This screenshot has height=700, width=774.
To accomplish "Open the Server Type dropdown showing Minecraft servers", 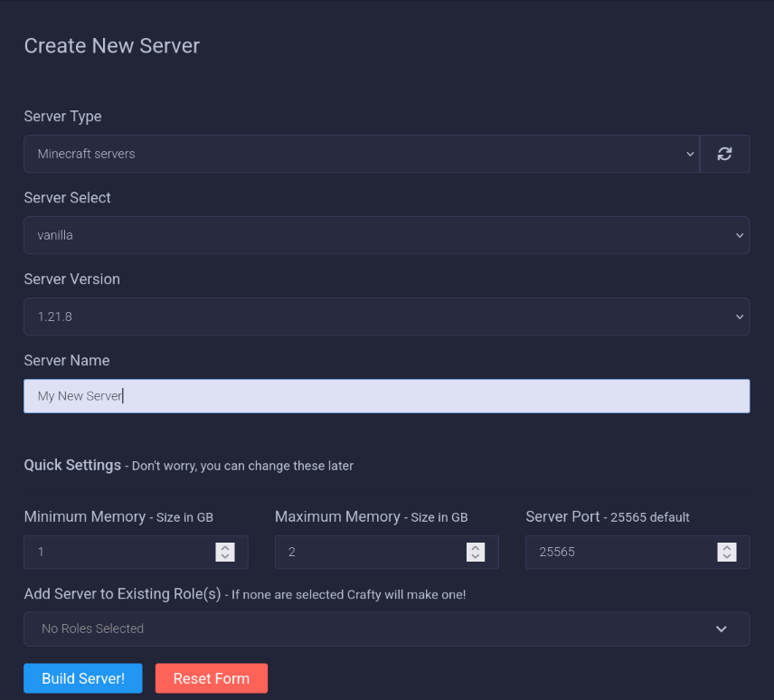I will coord(361,154).
